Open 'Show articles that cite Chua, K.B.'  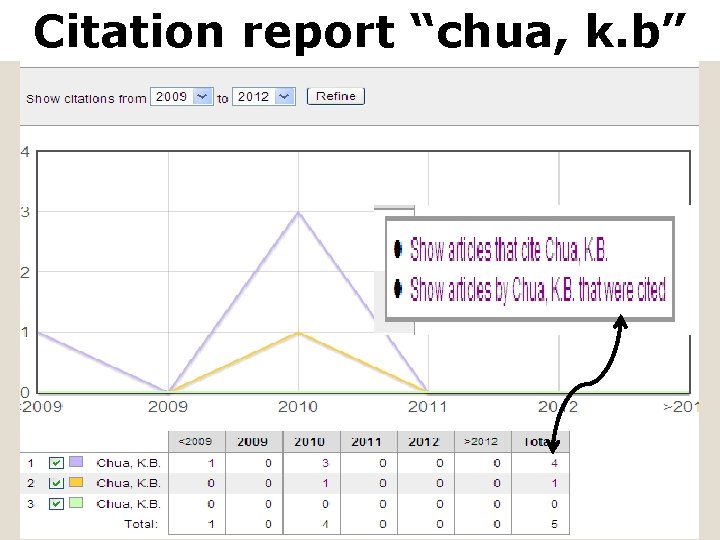(508, 250)
